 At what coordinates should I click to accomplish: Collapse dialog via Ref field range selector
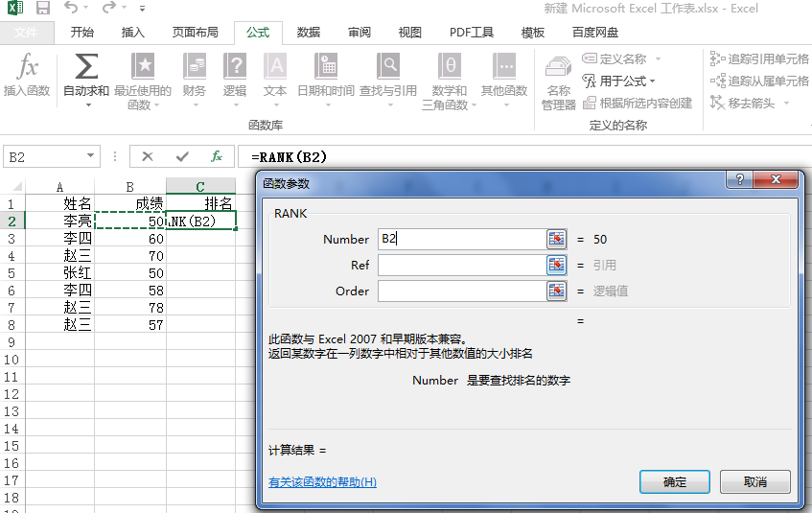point(557,265)
